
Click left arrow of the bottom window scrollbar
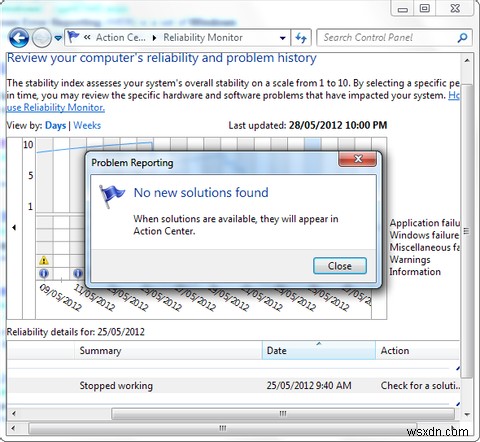(x=14, y=428)
